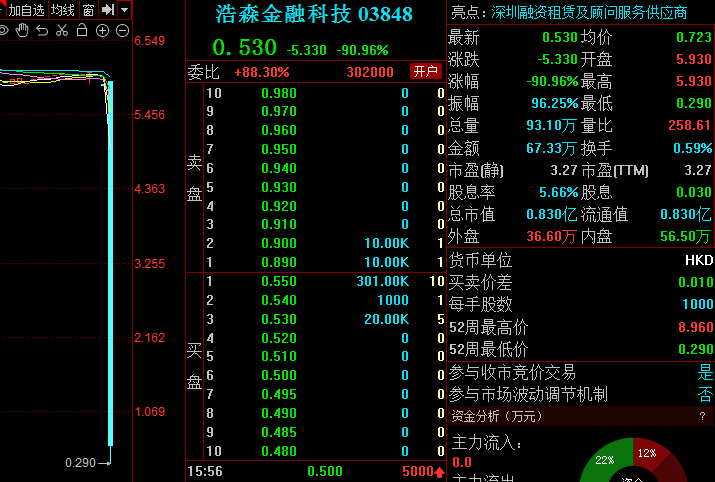Zoom out with the minus circle icon

point(123,31)
